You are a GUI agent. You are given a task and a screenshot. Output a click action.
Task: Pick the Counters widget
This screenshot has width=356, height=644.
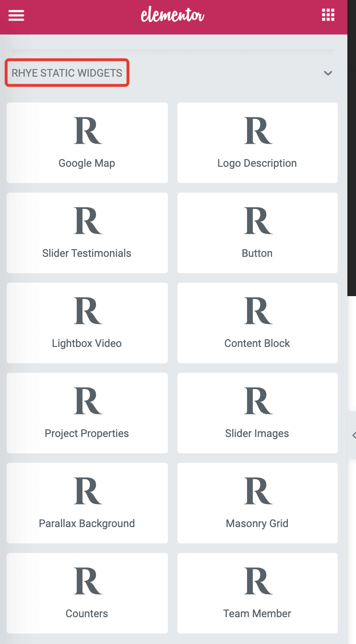coord(87,593)
